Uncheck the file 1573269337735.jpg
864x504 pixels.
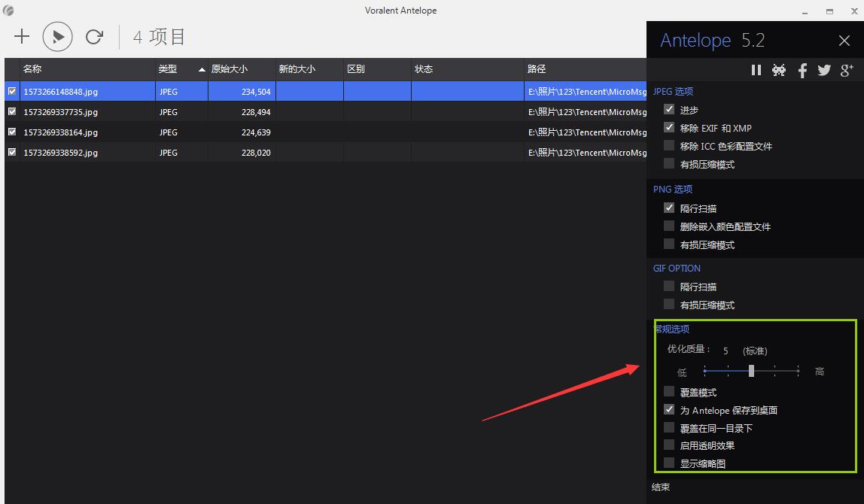pos(12,111)
